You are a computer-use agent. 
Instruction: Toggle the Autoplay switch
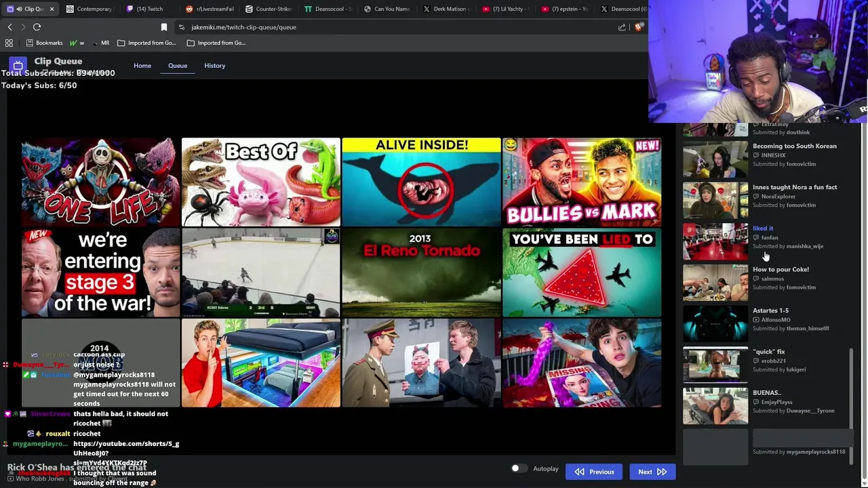(518, 468)
